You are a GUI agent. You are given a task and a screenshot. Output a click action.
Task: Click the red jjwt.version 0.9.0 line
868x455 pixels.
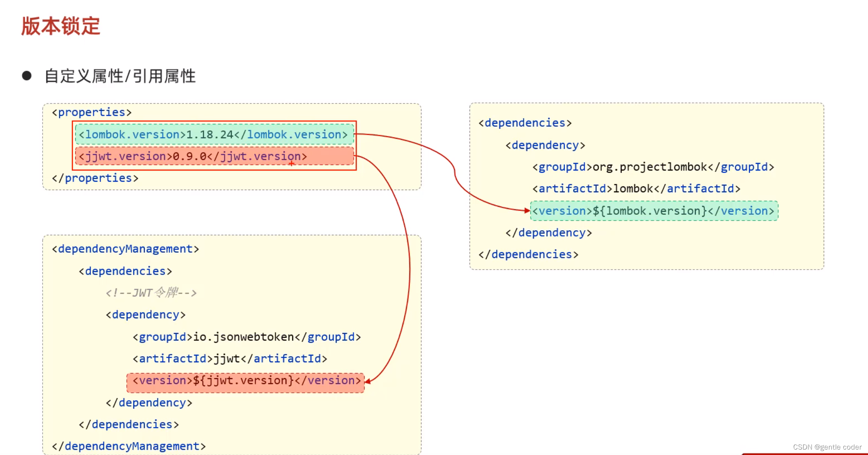pyautogui.click(x=214, y=156)
